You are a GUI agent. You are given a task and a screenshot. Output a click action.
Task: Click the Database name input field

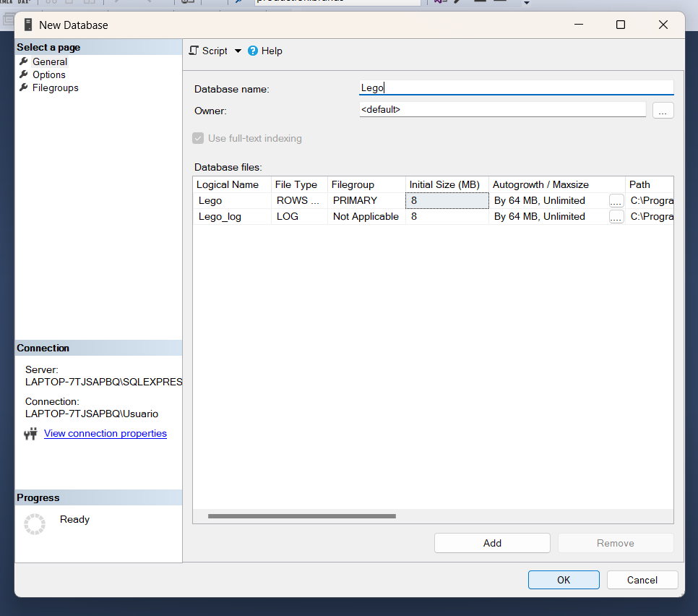tap(516, 88)
